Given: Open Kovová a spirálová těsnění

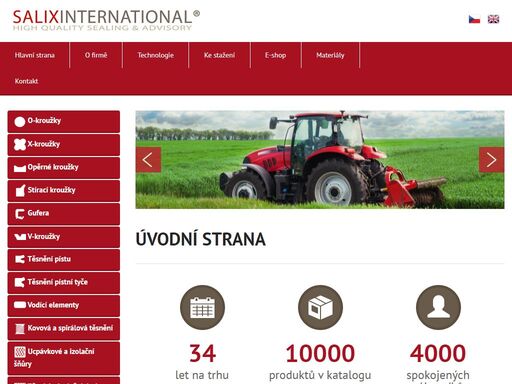Looking at the screenshot, I should (x=64, y=329).
